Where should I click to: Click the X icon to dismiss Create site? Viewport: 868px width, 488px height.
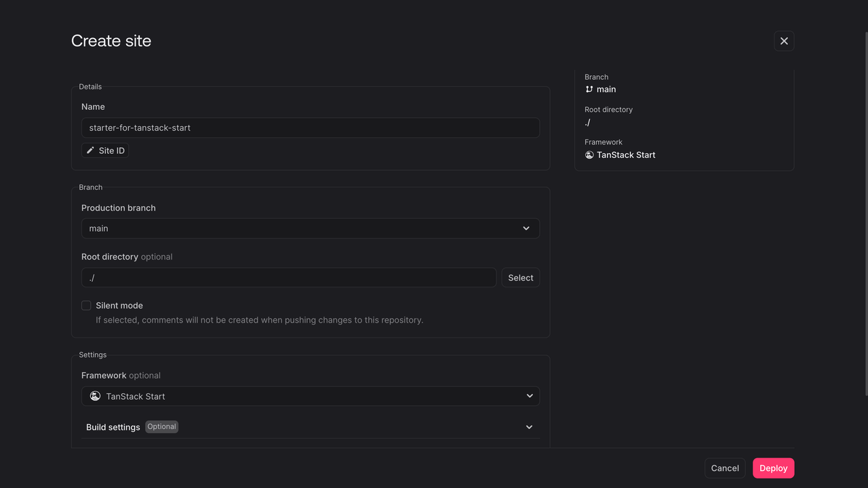click(784, 41)
